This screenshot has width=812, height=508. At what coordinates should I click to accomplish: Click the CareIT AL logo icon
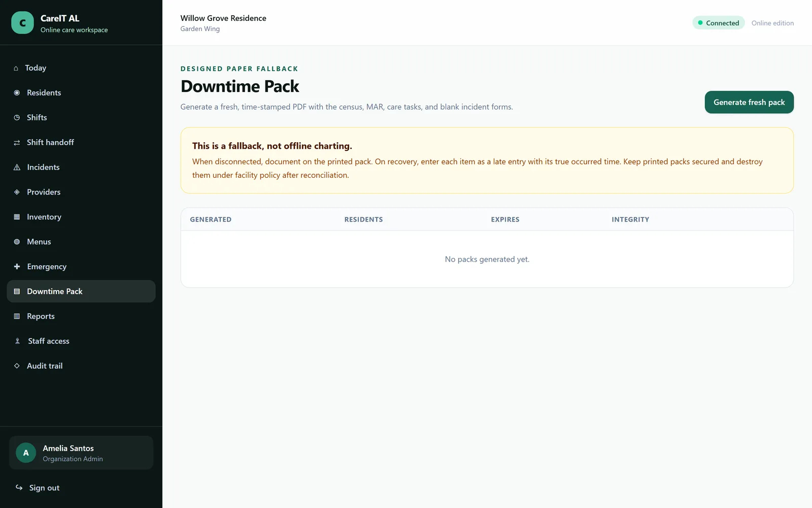point(22,23)
